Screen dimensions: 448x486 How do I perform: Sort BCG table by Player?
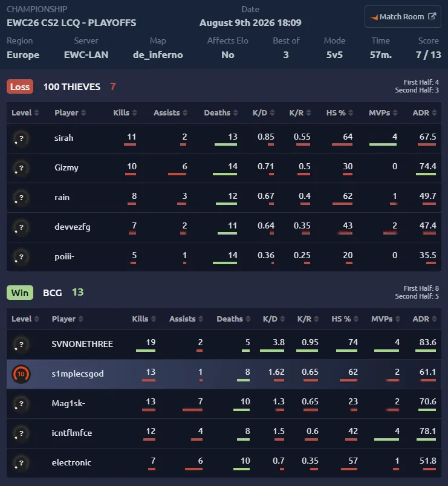click(67, 319)
